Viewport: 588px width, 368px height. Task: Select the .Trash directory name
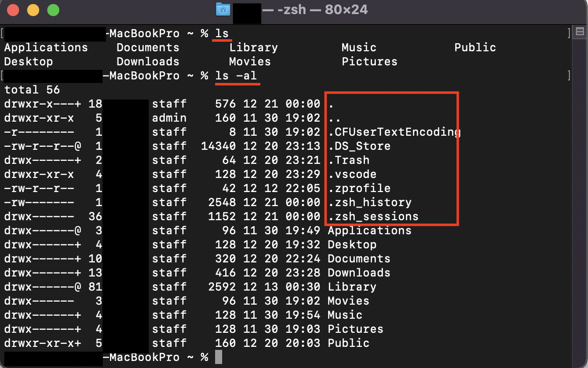click(348, 160)
